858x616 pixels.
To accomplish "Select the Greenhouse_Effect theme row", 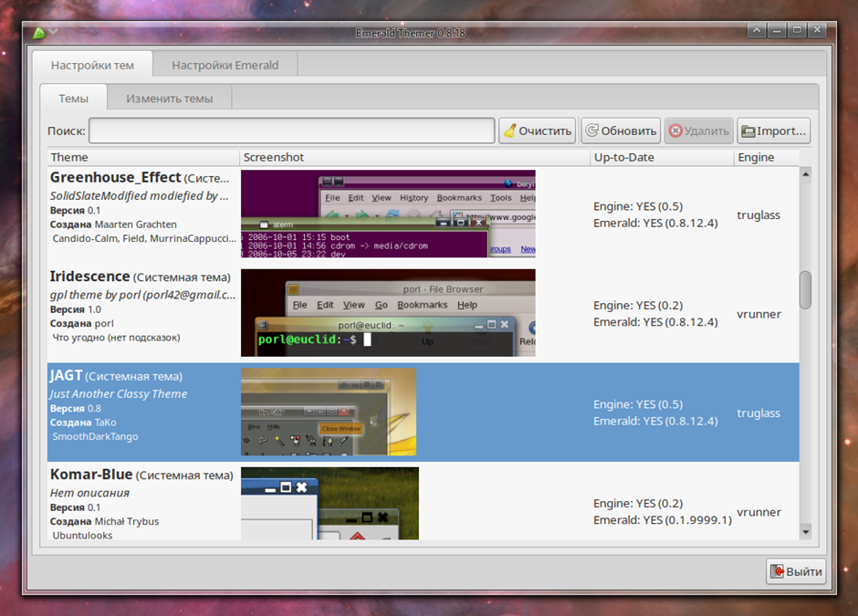I will (423, 214).
